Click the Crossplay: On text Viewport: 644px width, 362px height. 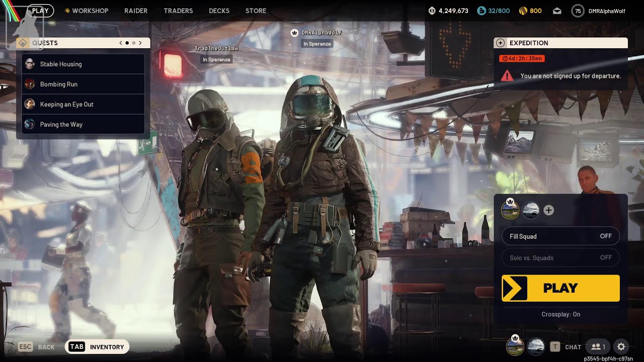coord(561,314)
